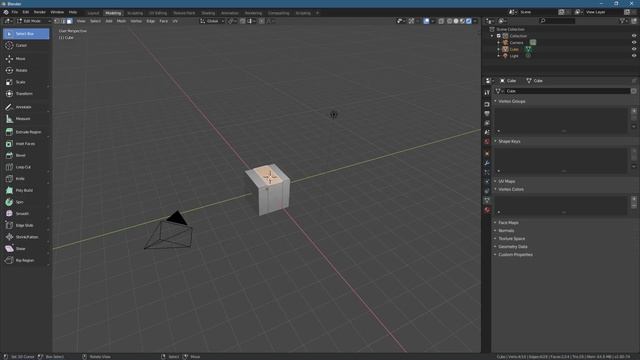The height and width of the screenshot is (360, 640).
Task: Open the Edit Mode dropdown
Action: click(x=33, y=21)
